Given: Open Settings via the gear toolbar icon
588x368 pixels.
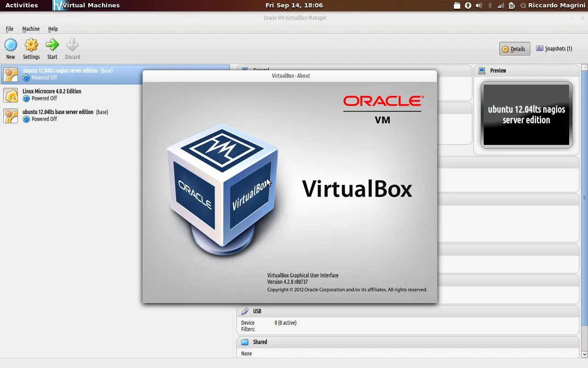Looking at the screenshot, I should point(31,45).
